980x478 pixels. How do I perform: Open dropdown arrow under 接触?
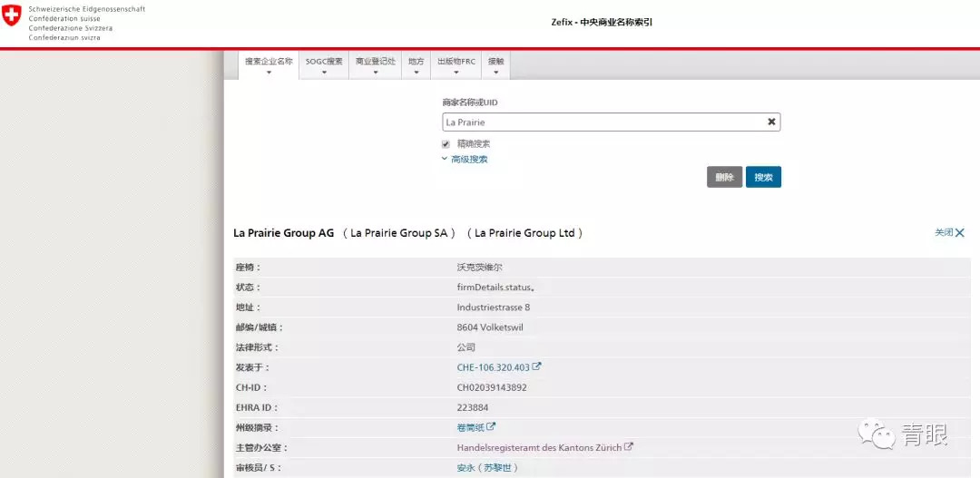pos(495,73)
